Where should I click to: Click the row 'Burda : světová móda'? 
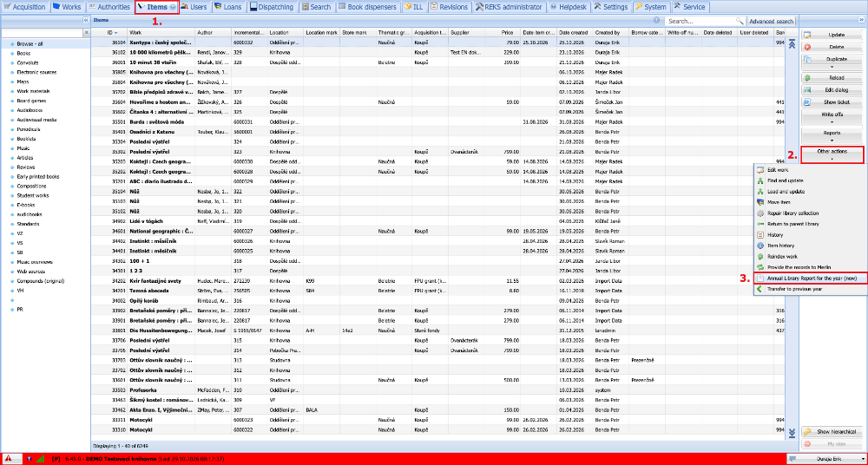(437, 121)
